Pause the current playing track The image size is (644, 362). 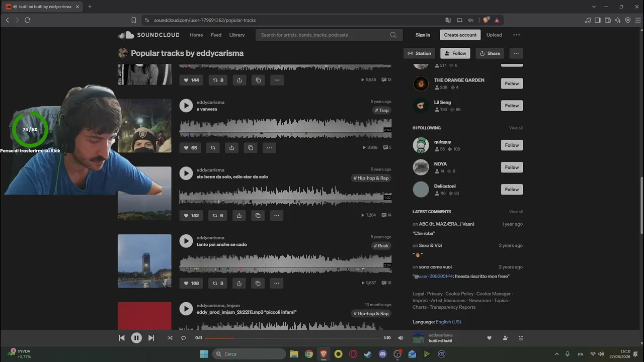tap(136, 338)
